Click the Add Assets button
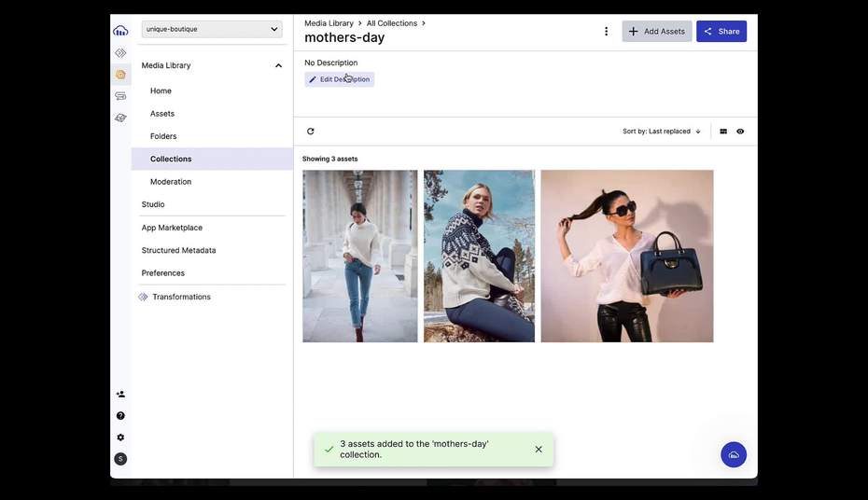The height and width of the screenshot is (500, 868). click(x=656, y=32)
